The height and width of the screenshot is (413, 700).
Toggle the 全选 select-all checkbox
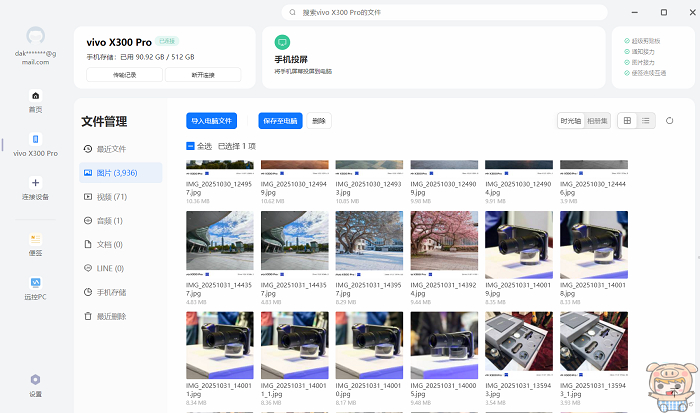191,146
